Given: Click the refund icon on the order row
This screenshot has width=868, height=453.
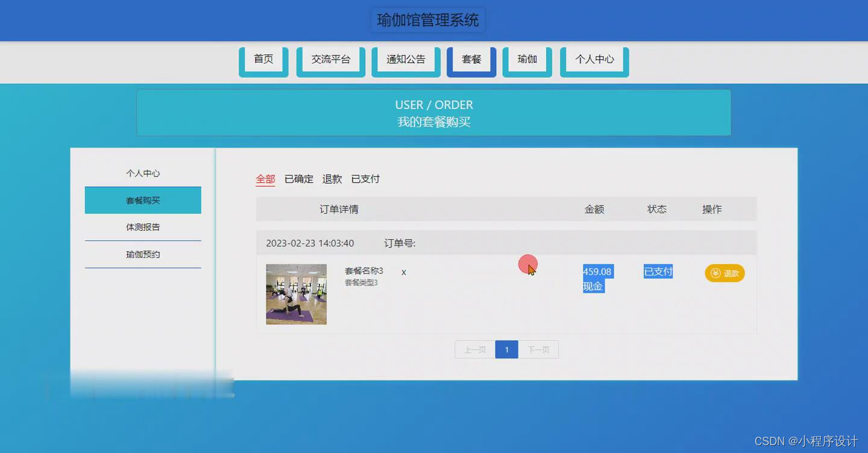Looking at the screenshot, I should 715,273.
